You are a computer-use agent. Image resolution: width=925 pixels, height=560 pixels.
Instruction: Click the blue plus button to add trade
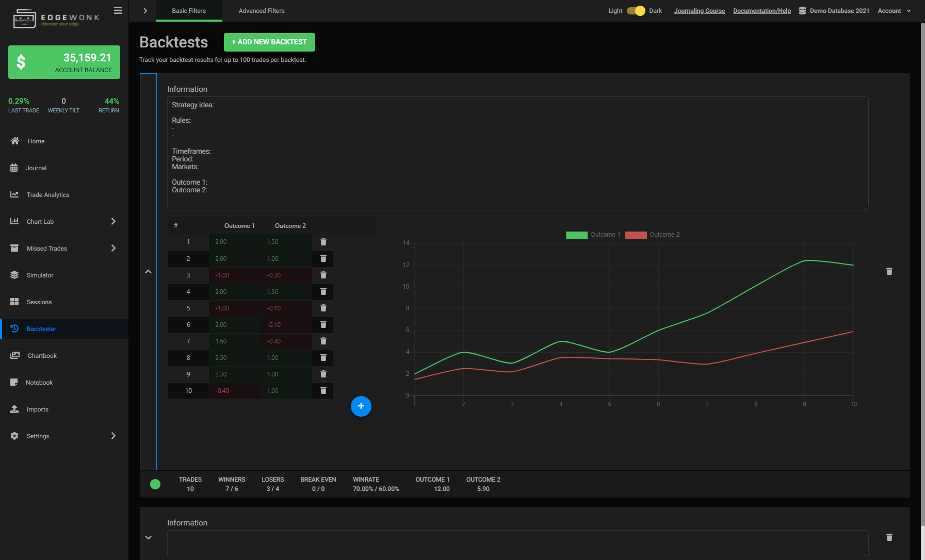pos(361,406)
